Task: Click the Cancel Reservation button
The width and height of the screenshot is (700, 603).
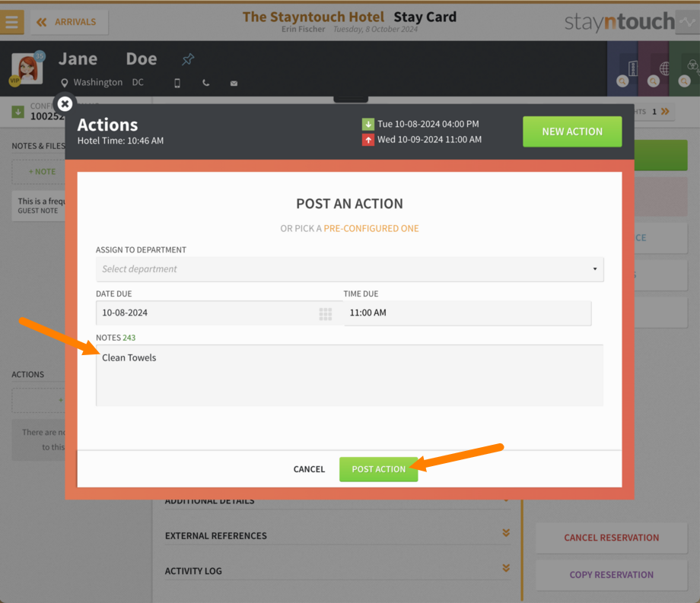Action: [611, 538]
